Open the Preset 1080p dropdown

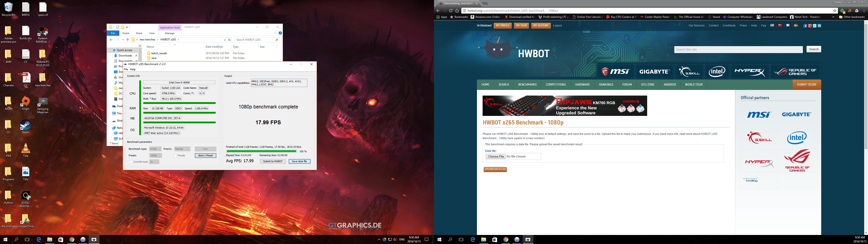(x=155, y=155)
